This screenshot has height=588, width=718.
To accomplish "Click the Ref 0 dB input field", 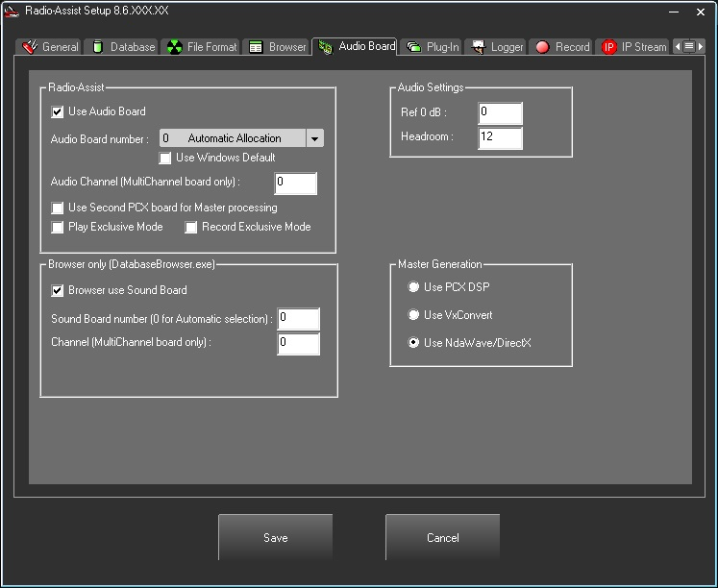I will point(500,112).
